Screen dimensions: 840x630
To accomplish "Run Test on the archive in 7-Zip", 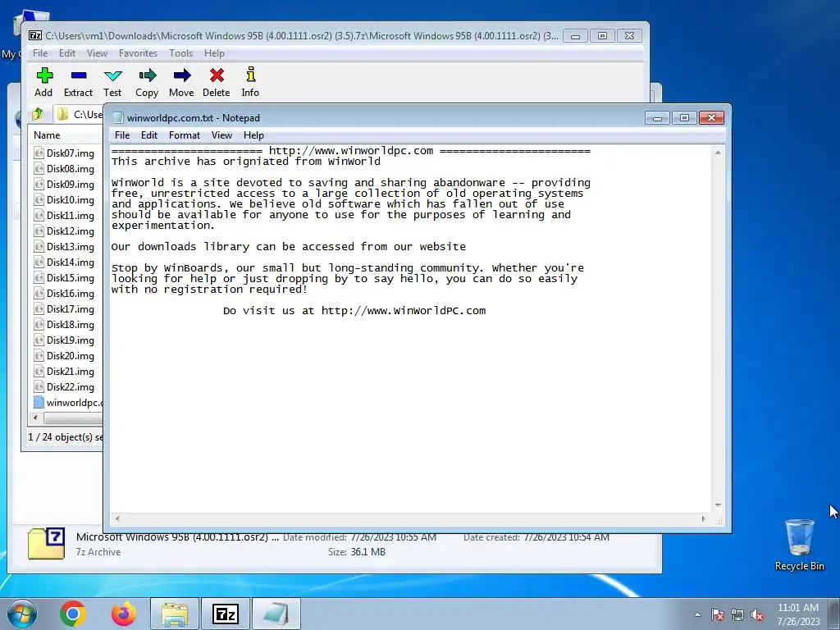I will coord(112,82).
